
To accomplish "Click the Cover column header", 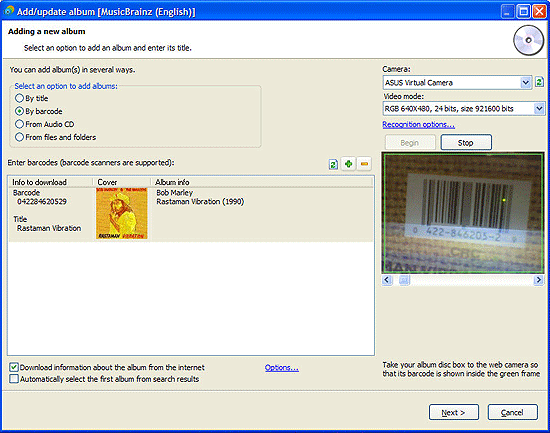I will pos(122,182).
